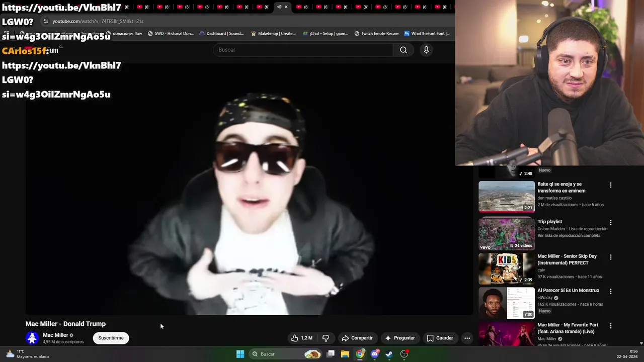Dislike the video with thumbs-down icon

(x=326, y=338)
